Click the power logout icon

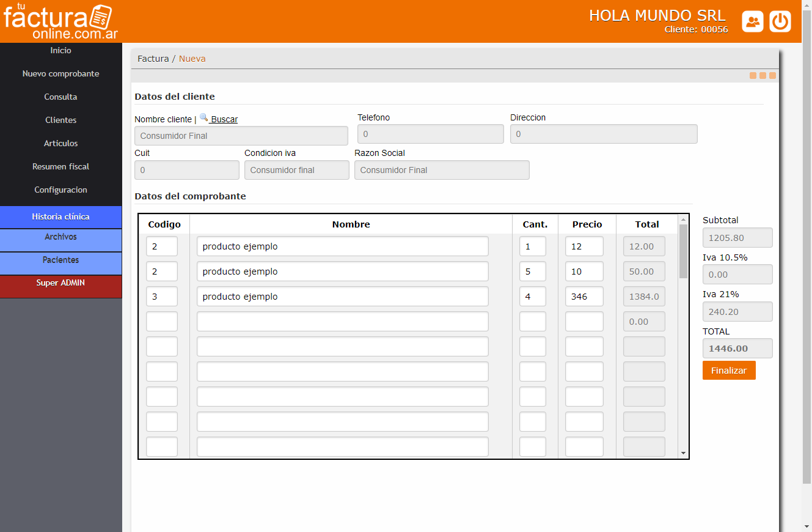click(780, 21)
